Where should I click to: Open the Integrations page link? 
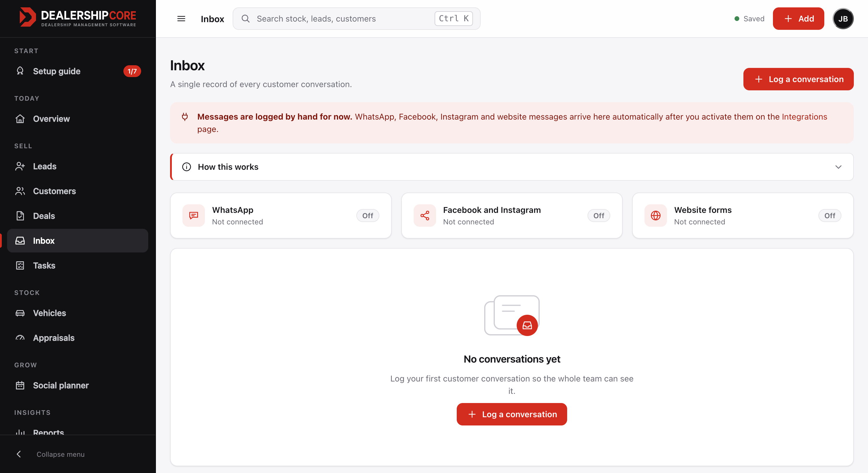click(804, 117)
